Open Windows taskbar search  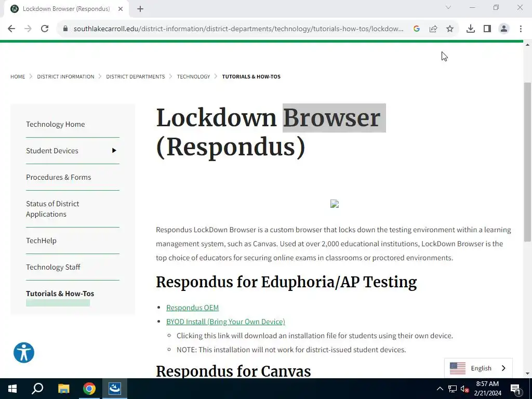click(37, 389)
